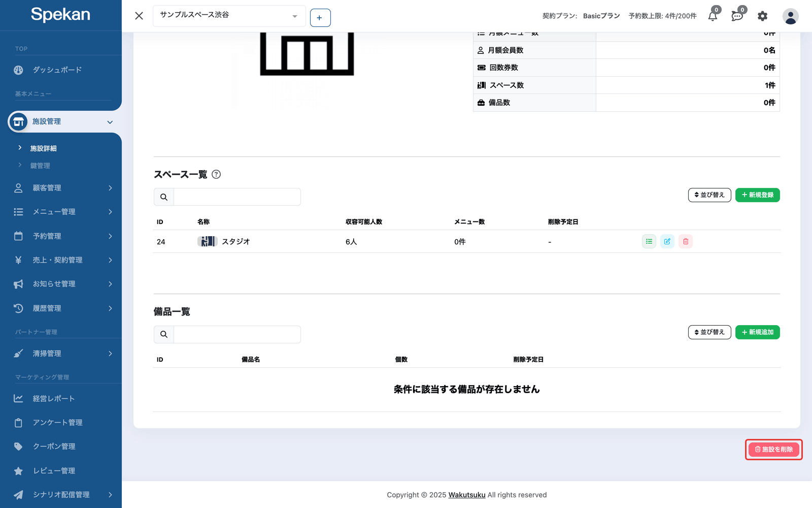Image resolution: width=812 pixels, height=508 pixels.
Task: Click 清掃管理 label in the sidebar
Action: point(47,354)
